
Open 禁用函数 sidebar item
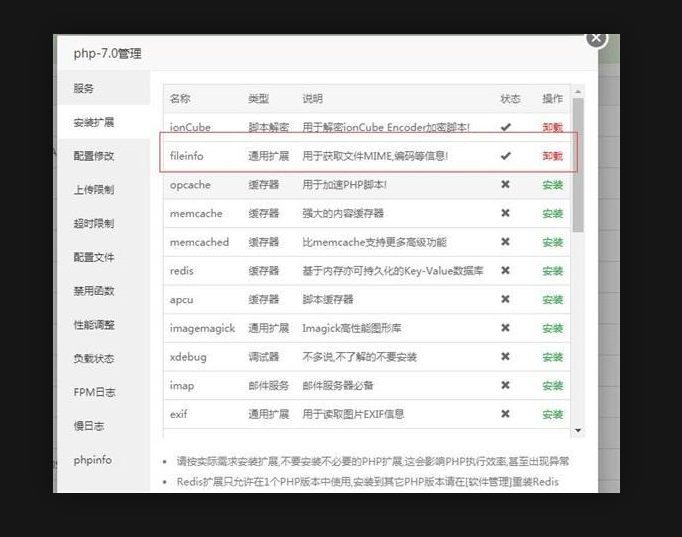pyautogui.click(x=93, y=291)
